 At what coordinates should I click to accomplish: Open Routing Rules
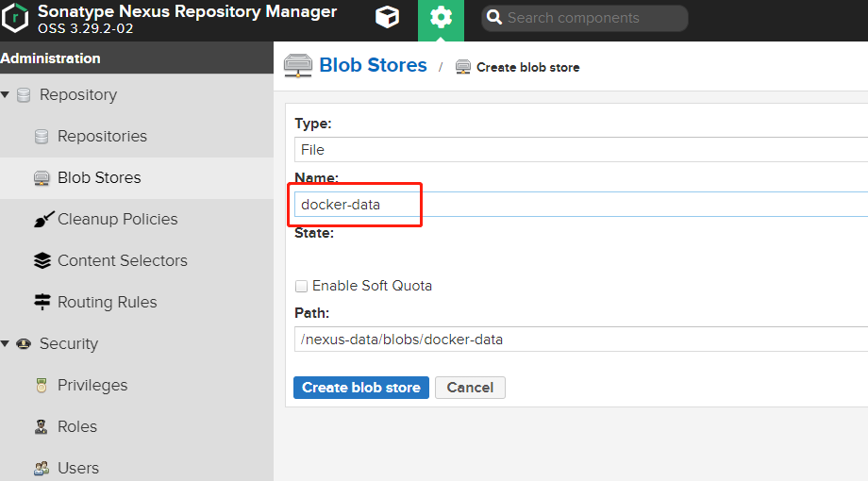point(108,302)
